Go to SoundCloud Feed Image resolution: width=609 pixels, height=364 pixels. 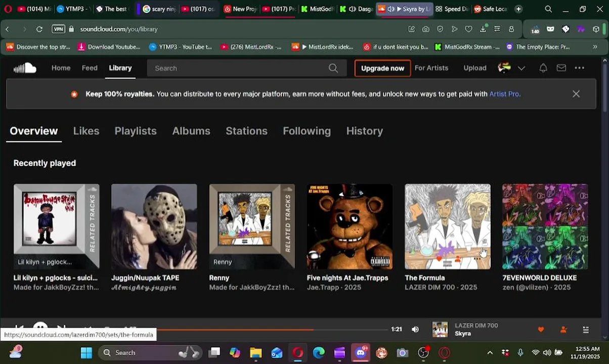[90, 68]
